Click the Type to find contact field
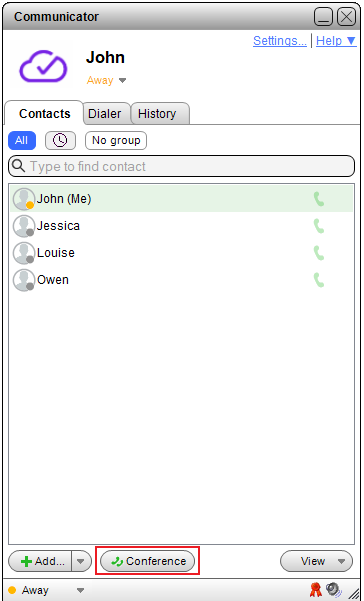This screenshot has height=601, width=364. [x=182, y=166]
